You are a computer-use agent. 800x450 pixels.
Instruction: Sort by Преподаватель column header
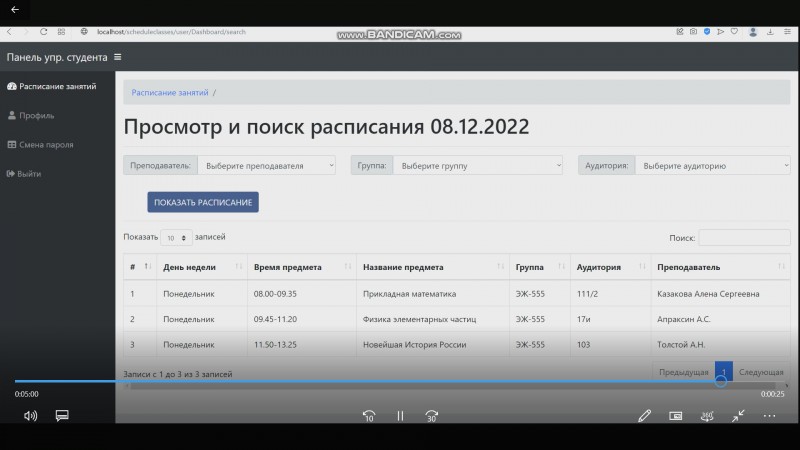(720, 267)
